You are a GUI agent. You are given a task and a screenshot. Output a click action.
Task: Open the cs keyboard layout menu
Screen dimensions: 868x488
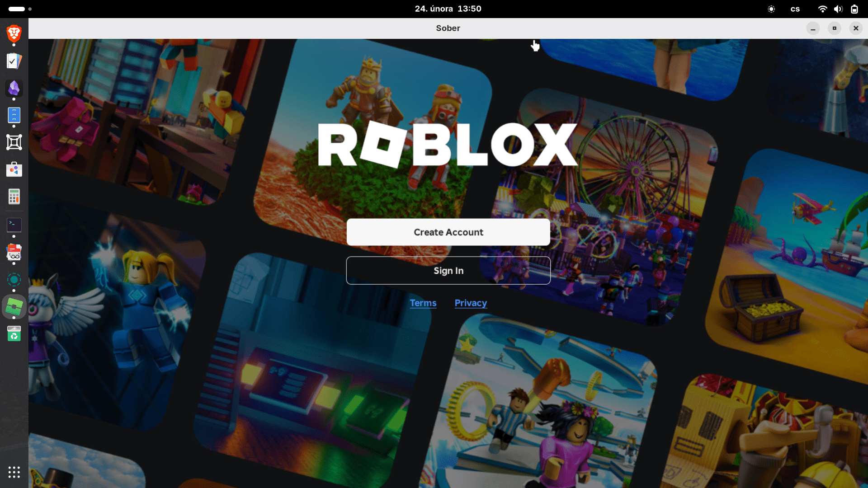coord(795,9)
